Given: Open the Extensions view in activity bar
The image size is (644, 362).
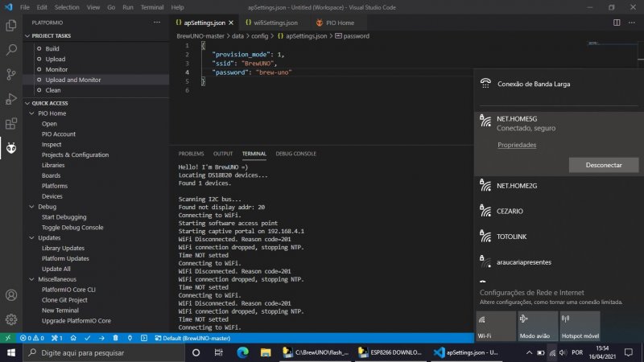Looking at the screenshot, I should tap(11, 124).
